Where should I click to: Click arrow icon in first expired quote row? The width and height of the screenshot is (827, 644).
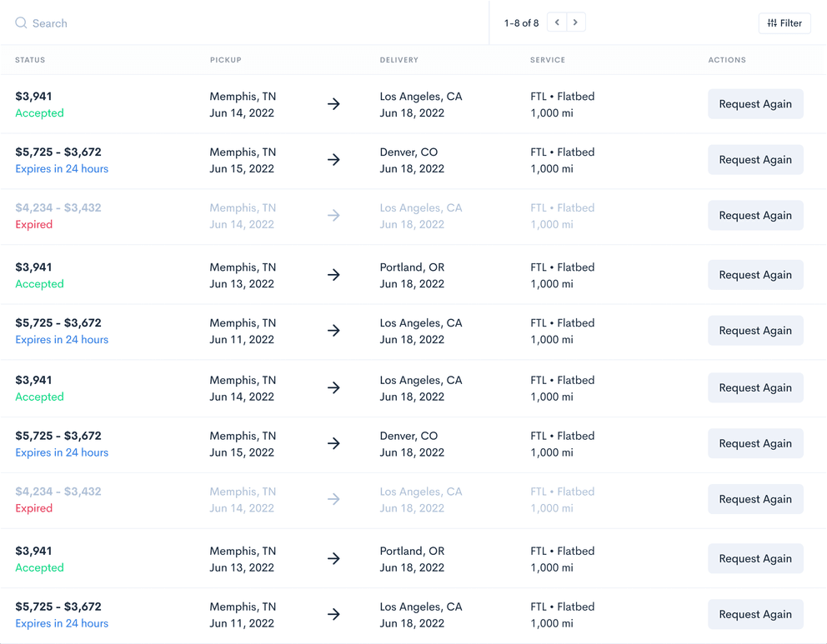coord(333,216)
